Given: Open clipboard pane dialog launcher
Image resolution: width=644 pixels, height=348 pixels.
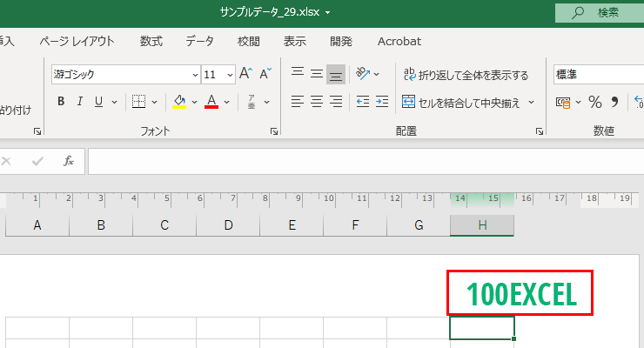Looking at the screenshot, I should point(37,131).
